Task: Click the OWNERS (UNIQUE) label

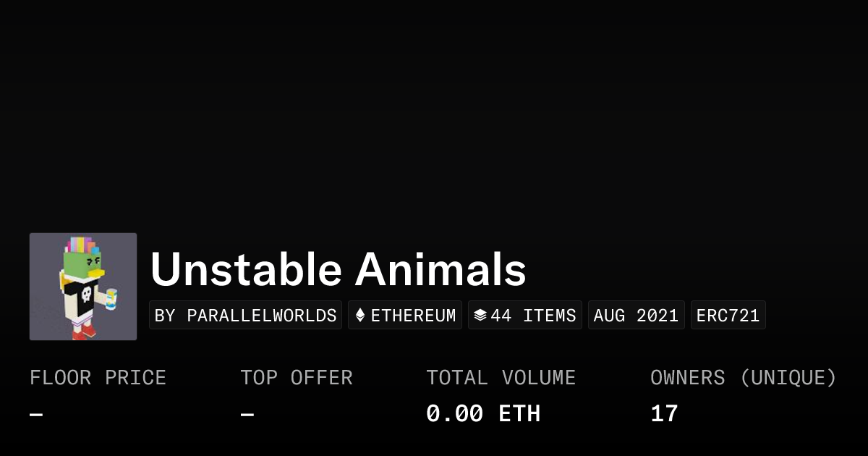Action: click(x=743, y=378)
